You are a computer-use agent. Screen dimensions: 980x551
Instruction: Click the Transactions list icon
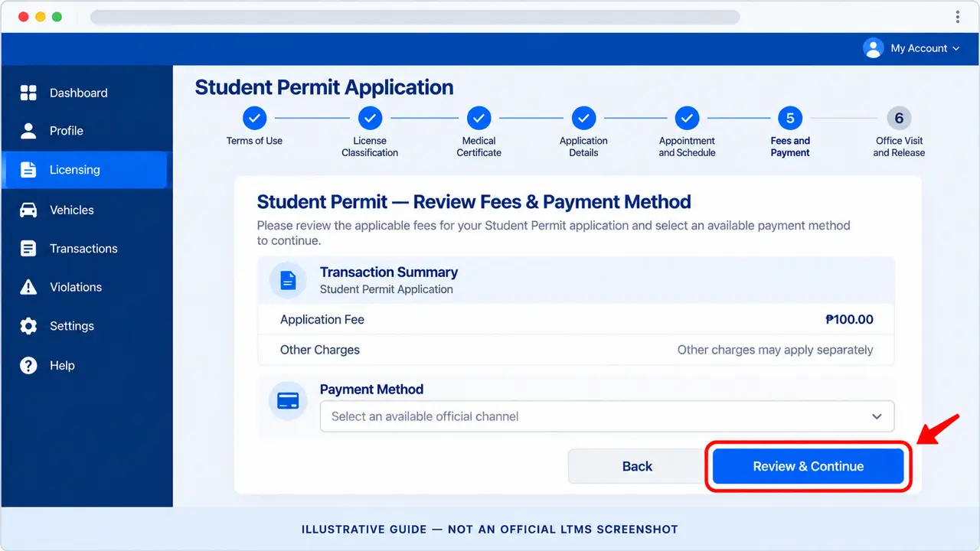click(x=28, y=249)
